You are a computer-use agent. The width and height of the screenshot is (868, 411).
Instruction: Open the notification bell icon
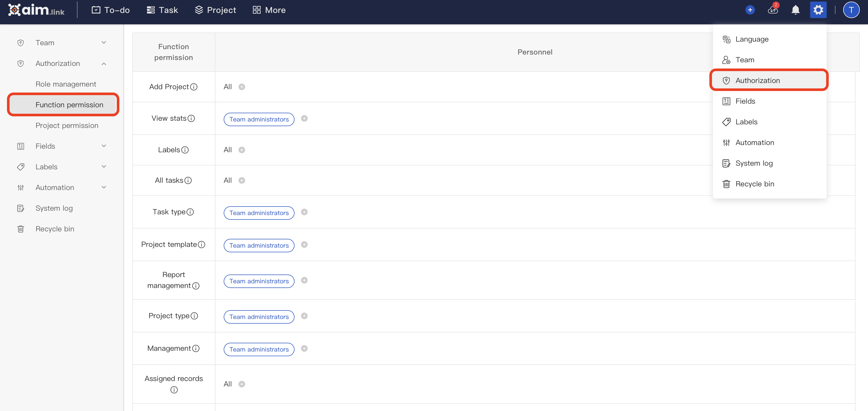795,10
